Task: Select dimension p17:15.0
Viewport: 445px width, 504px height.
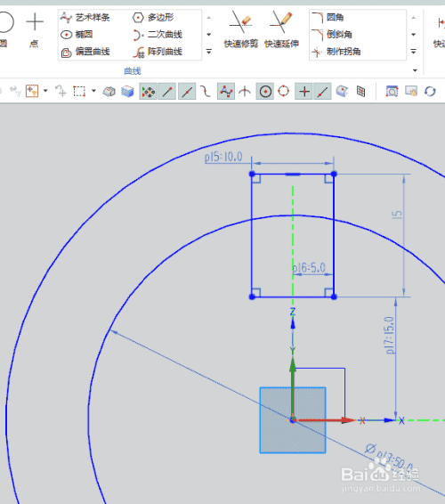Action: point(389,335)
